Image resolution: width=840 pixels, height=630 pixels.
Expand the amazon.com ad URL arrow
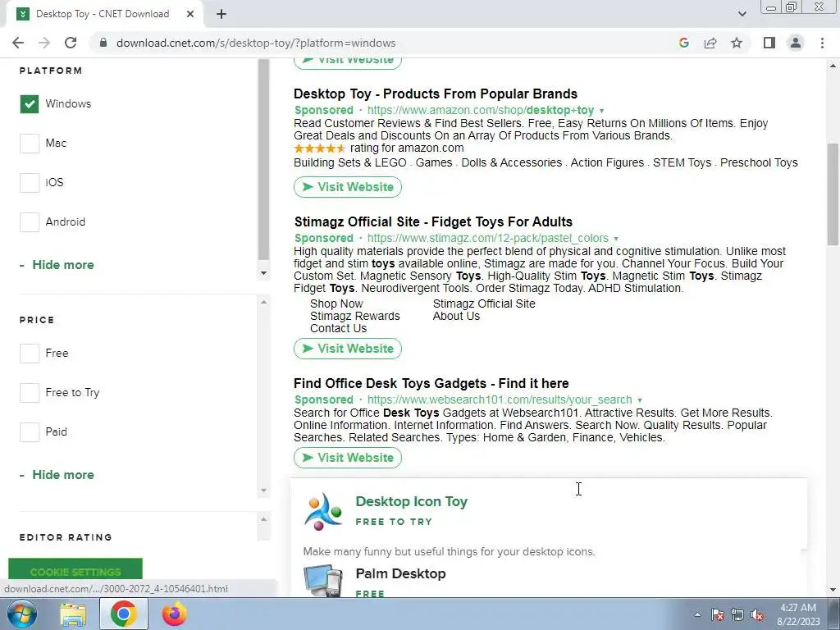601,111
